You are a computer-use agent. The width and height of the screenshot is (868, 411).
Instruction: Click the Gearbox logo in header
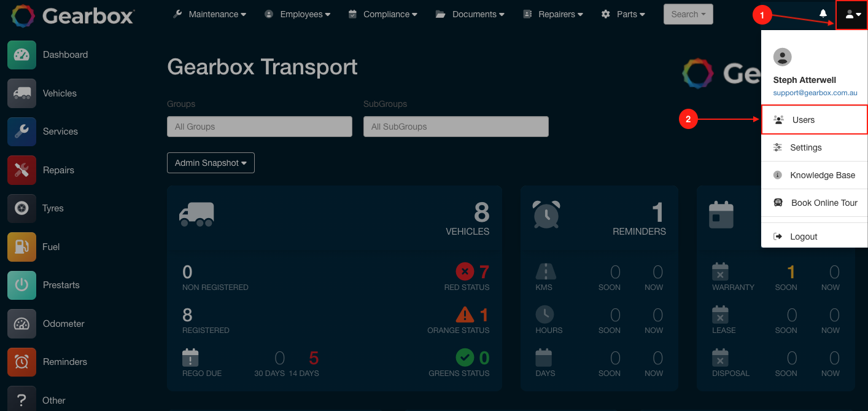click(72, 15)
